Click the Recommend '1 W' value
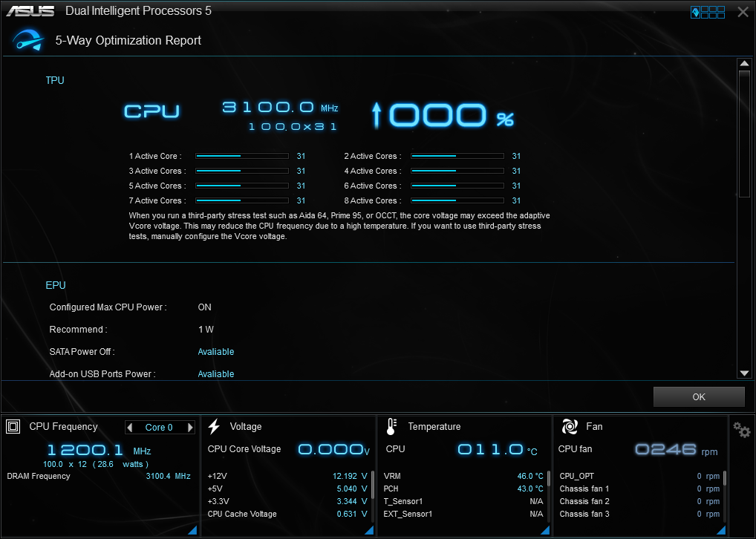 tap(206, 330)
